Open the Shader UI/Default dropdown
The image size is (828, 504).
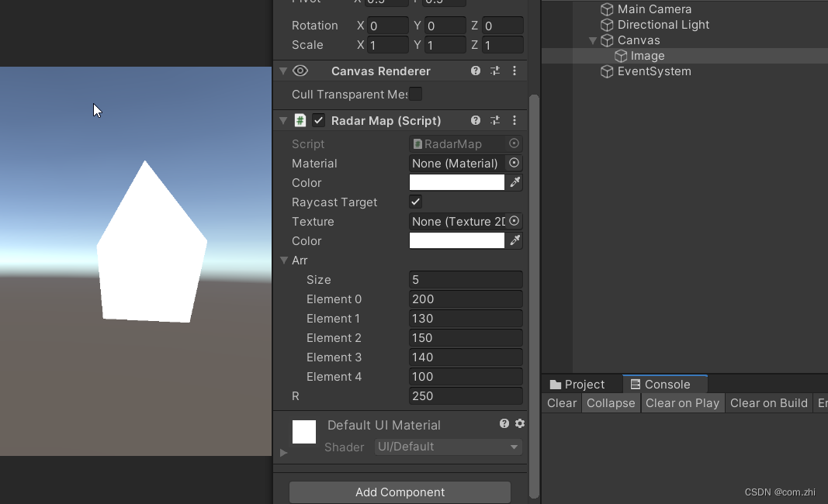(x=449, y=447)
